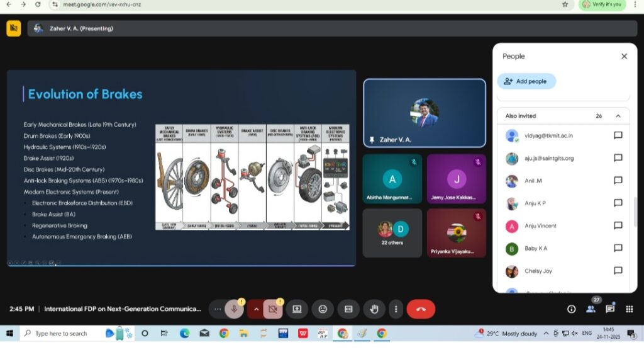Turn on the camera
The height and width of the screenshot is (357, 644).
click(x=272, y=309)
